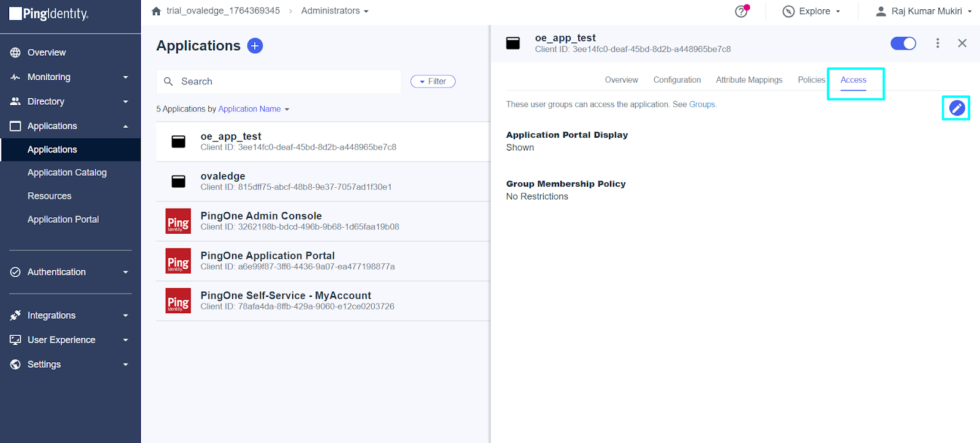Click the Authentication checkmark icon
The height and width of the screenshot is (443, 980).
pyautogui.click(x=15, y=272)
